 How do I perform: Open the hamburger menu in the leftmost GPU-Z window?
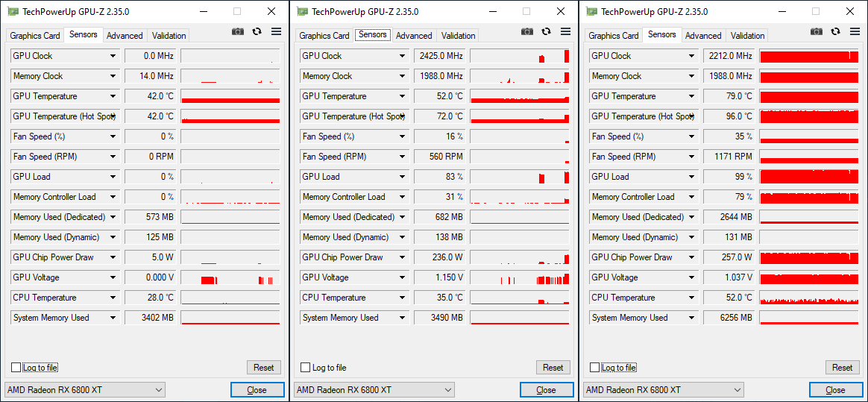click(276, 31)
